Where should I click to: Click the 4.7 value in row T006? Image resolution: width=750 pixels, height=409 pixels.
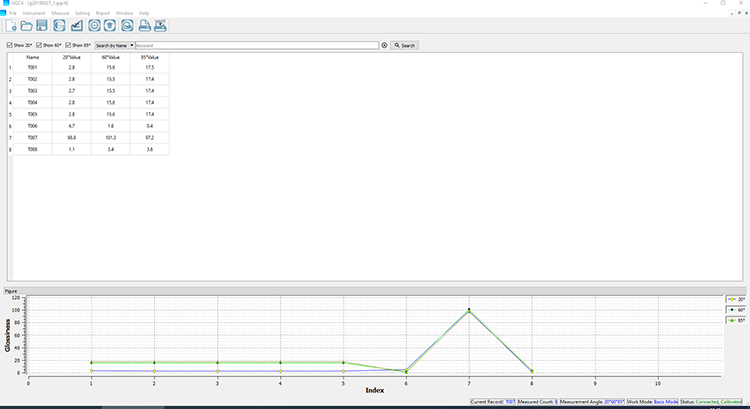click(x=71, y=126)
